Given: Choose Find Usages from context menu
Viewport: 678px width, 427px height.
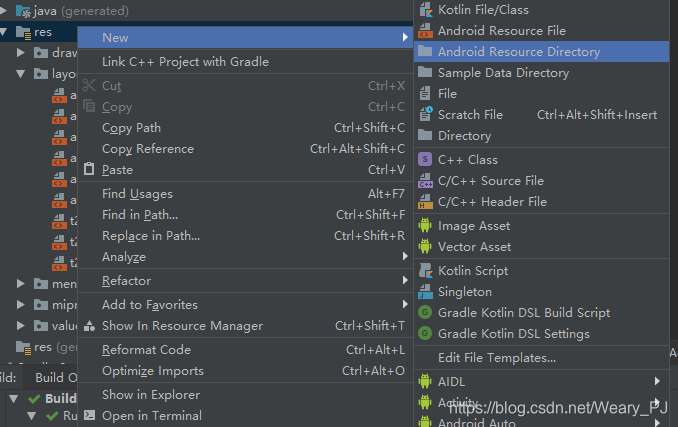Looking at the screenshot, I should coord(245,194).
